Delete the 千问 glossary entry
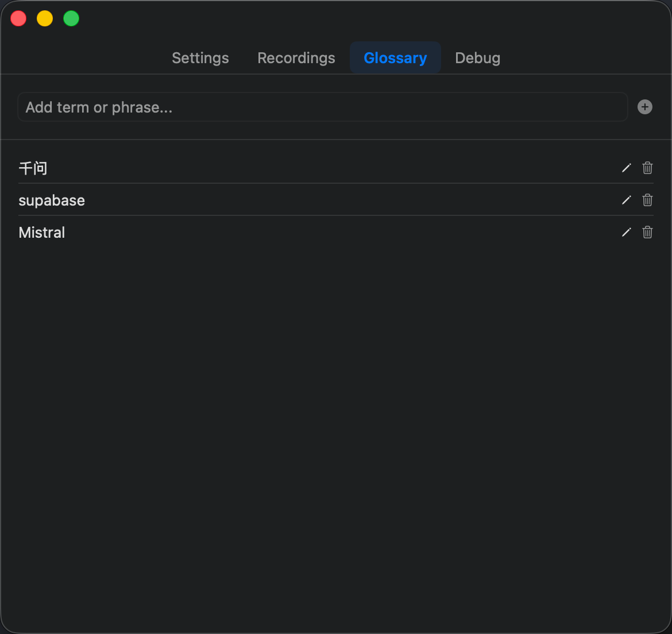This screenshot has width=672, height=634. 647,168
